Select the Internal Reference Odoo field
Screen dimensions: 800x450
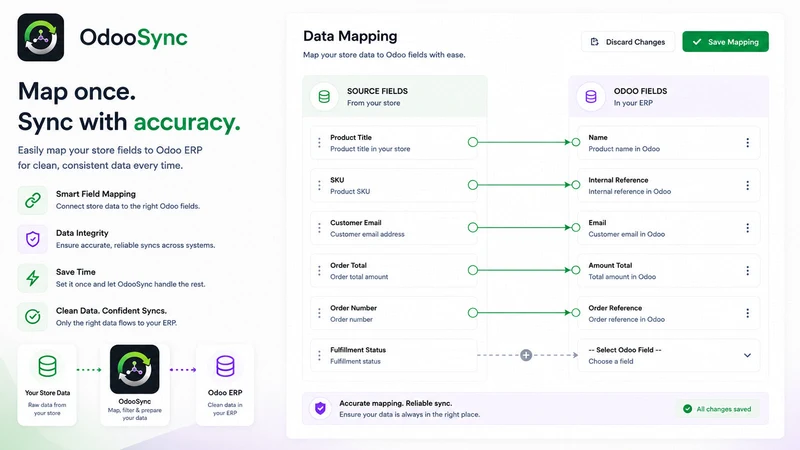[669, 185]
